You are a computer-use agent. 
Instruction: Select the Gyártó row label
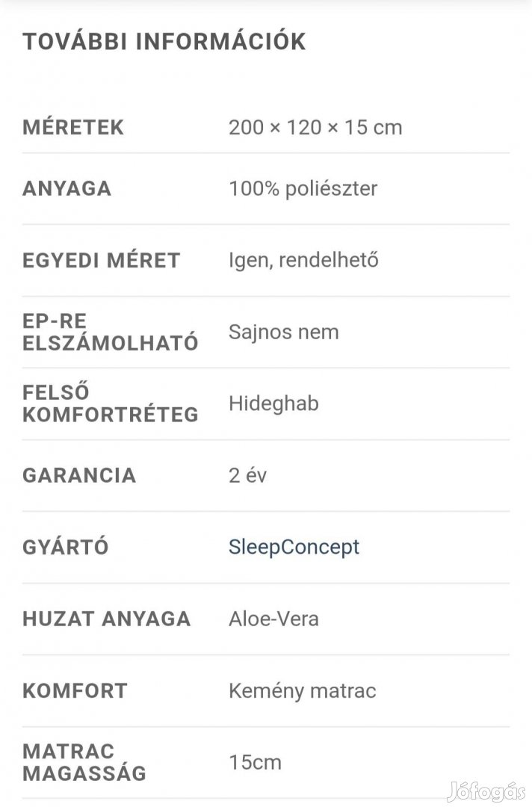(x=66, y=547)
